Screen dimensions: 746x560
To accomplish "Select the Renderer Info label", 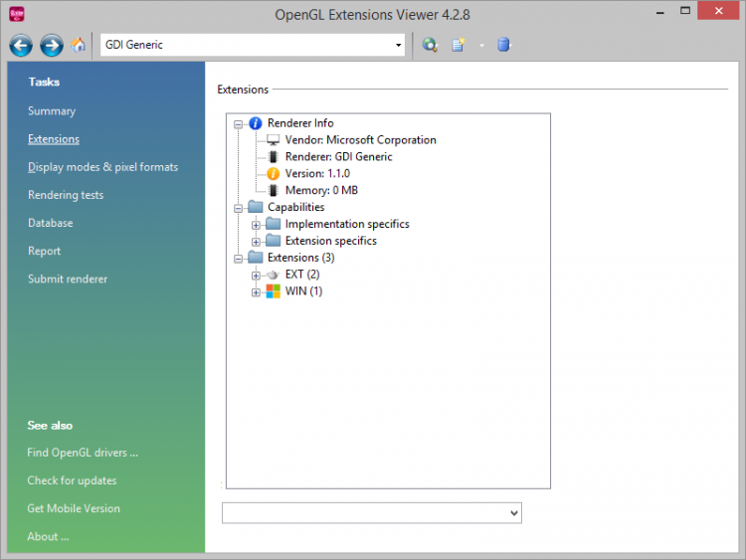I will 300,123.
